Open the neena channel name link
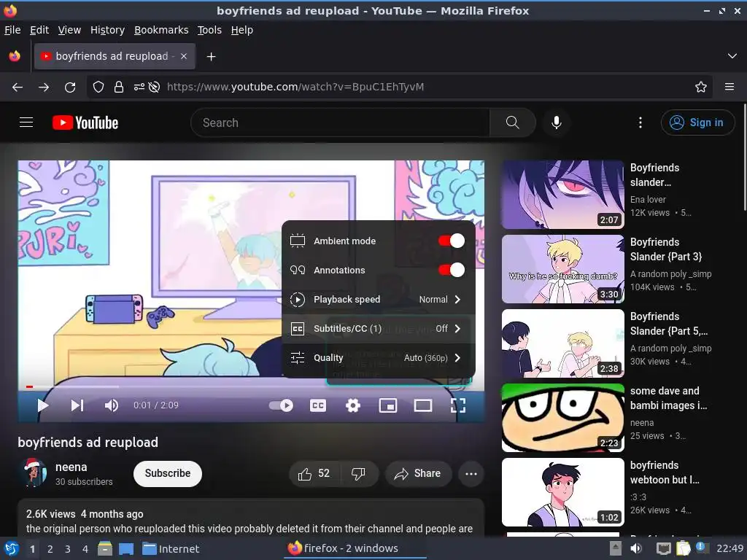 tap(71, 467)
